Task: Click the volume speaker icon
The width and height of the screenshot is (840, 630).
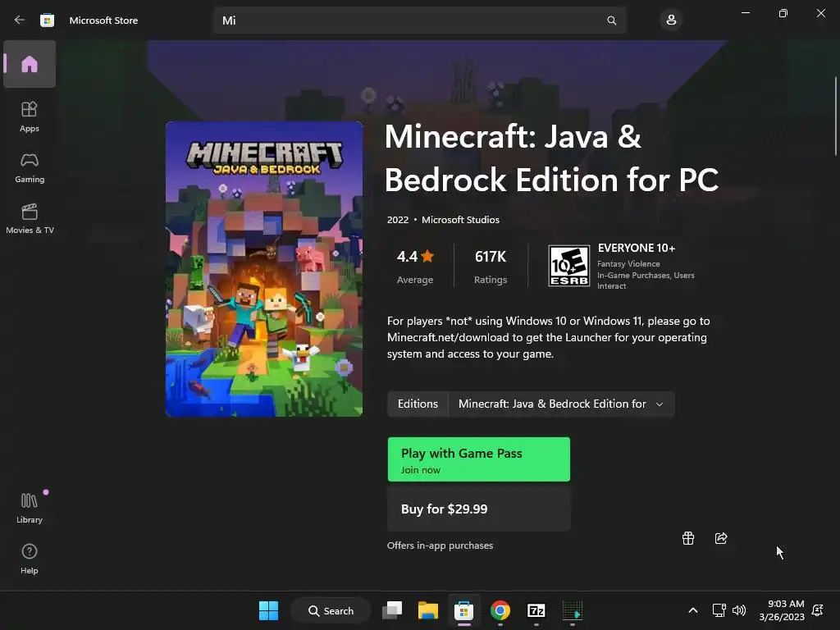Action: click(739, 610)
